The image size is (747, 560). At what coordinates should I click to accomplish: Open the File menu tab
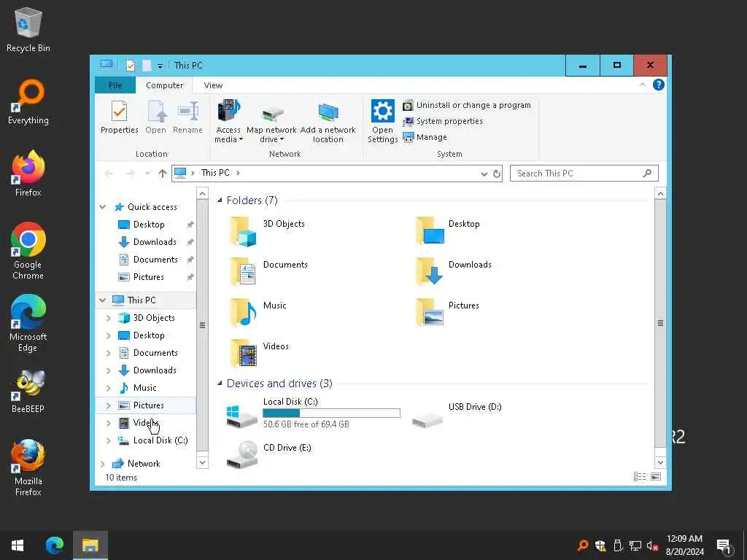click(x=115, y=85)
